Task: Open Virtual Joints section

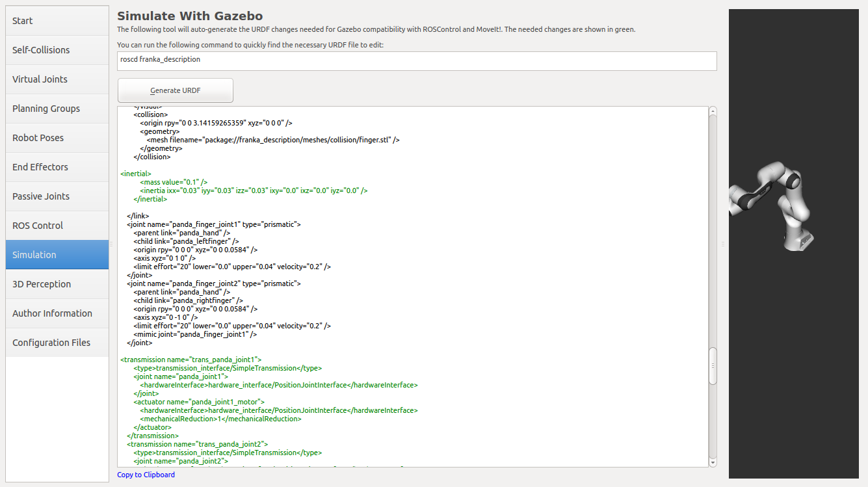Action: coord(57,79)
